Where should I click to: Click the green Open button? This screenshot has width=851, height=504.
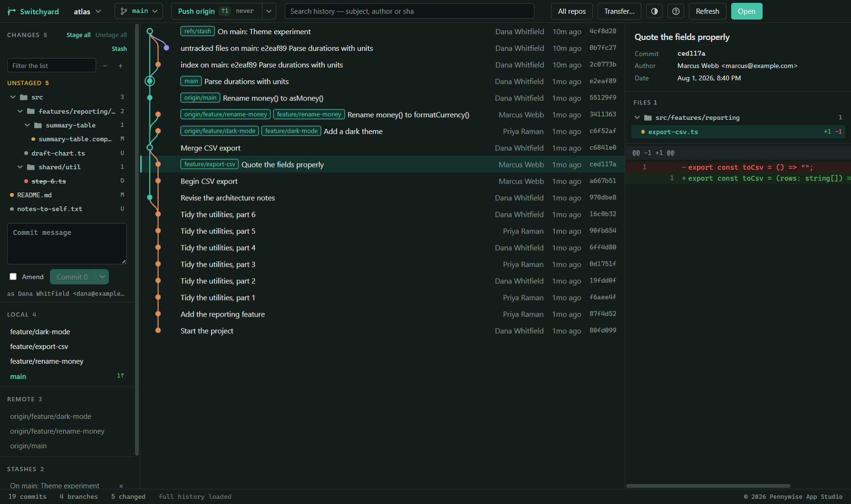pyautogui.click(x=747, y=11)
